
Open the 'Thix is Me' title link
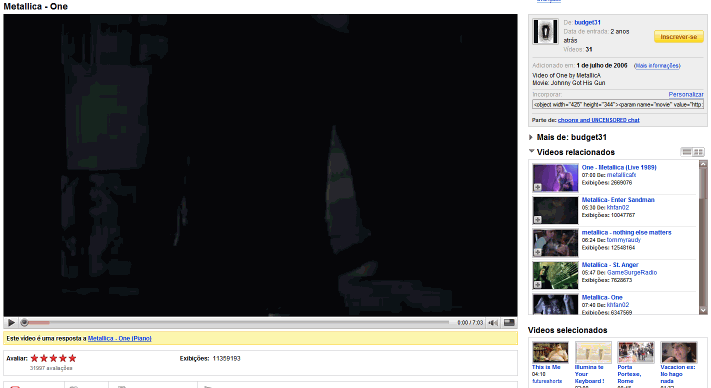(546, 367)
